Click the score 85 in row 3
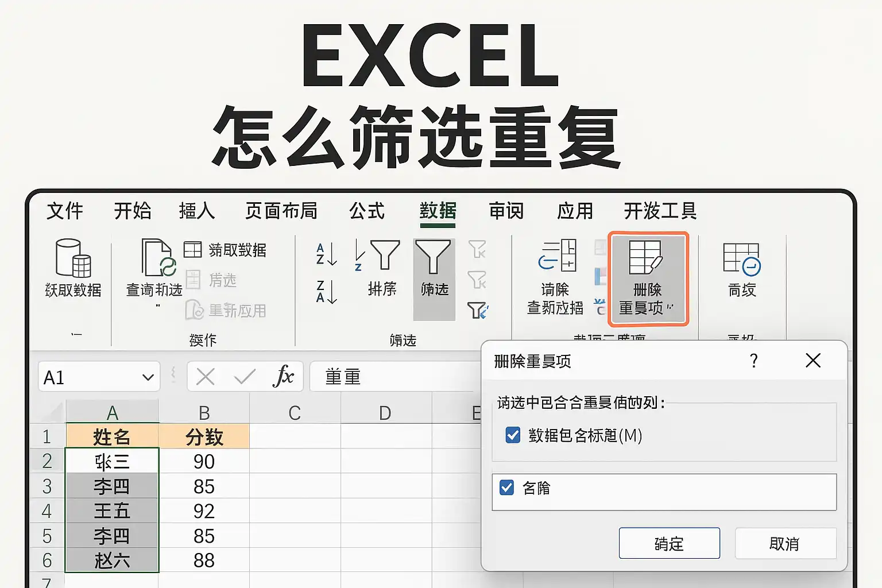 tap(204, 486)
